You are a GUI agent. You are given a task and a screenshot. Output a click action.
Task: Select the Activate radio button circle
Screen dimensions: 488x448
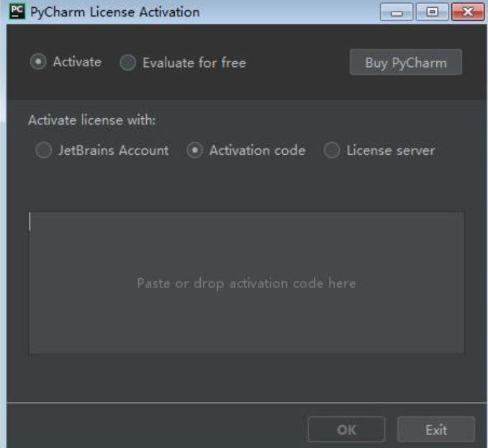tap(37, 63)
